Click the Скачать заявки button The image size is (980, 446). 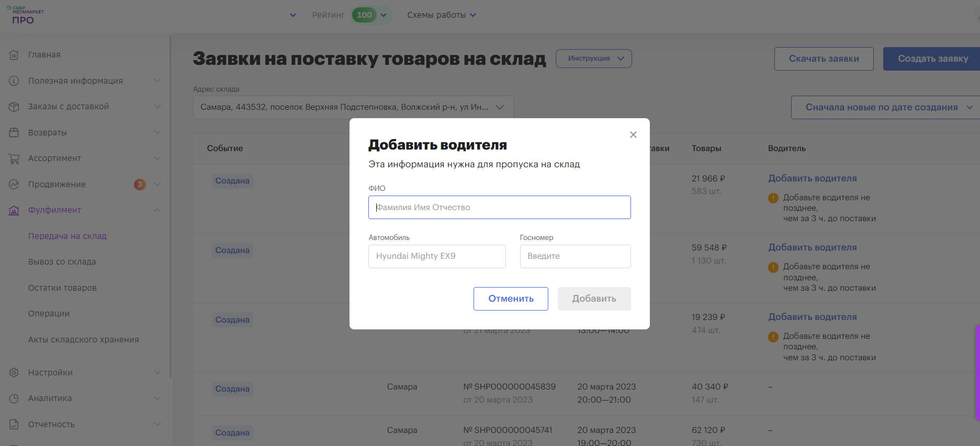coord(824,59)
